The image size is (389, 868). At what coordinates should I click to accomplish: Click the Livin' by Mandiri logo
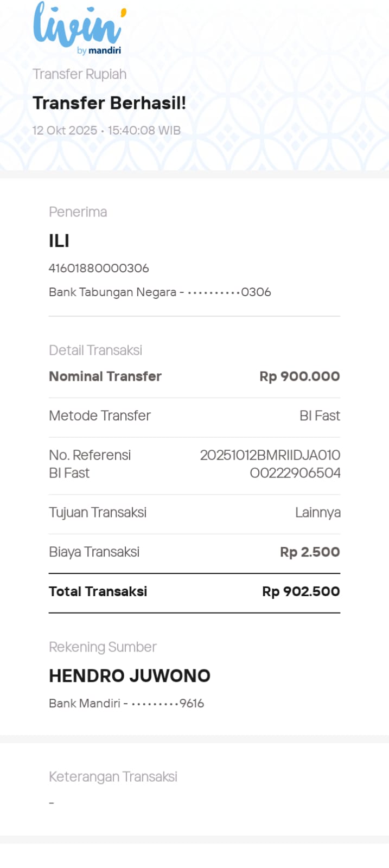click(x=79, y=28)
